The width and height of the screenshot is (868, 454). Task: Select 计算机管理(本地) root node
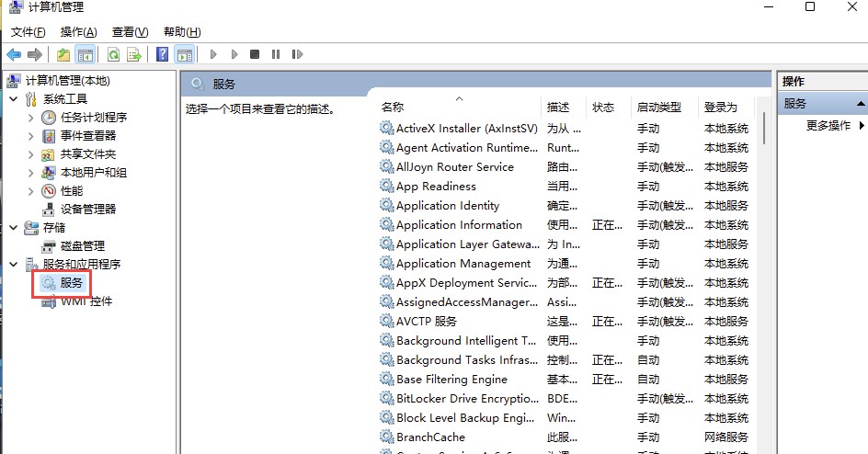click(67, 81)
